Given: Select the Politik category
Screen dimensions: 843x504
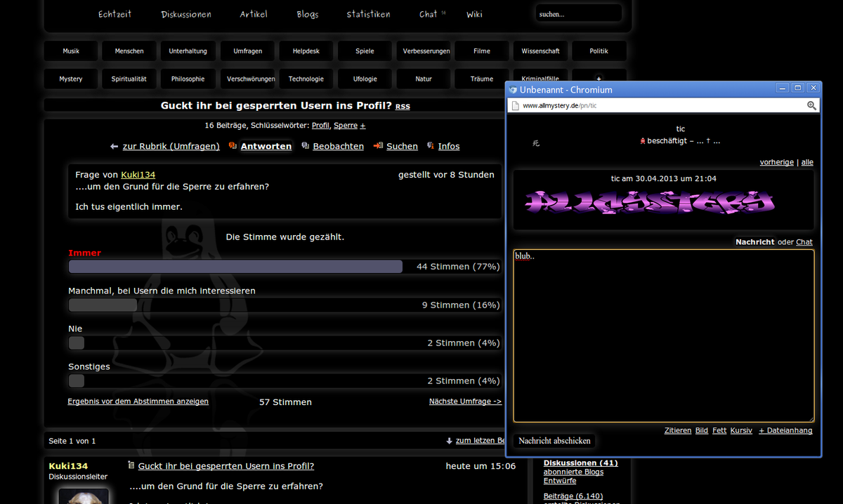Looking at the screenshot, I should 599,51.
